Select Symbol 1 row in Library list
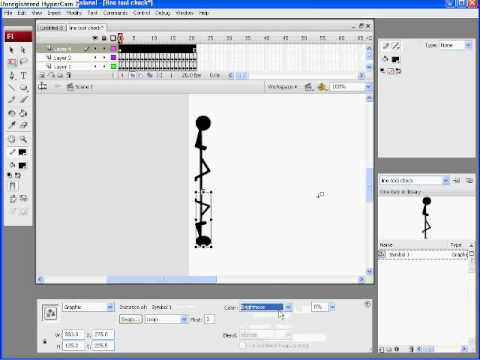The image size is (480, 360). coord(423,255)
